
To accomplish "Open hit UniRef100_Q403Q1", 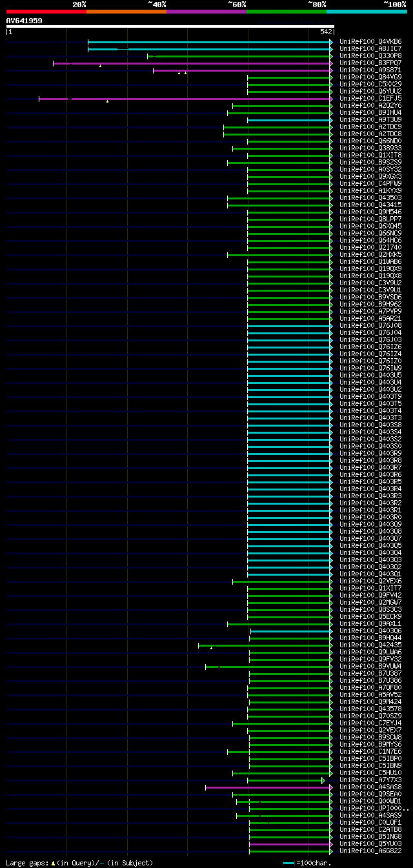I will pos(370,574).
